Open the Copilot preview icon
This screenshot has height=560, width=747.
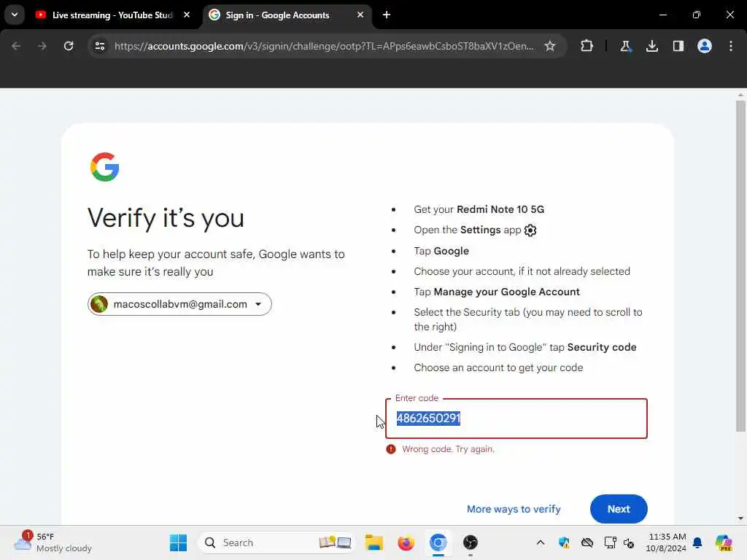pyautogui.click(x=724, y=542)
